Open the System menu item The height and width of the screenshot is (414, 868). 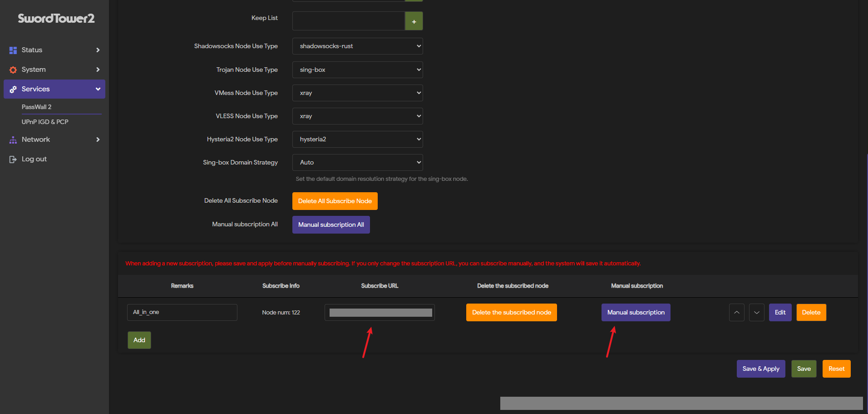coord(54,70)
